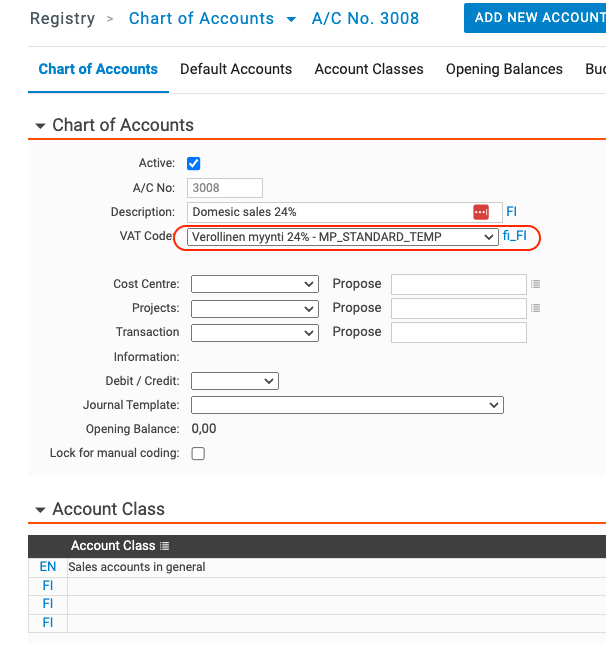The image size is (606, 656).
Task: Open the VAT Code dropdown
Action: coord(342,237)
